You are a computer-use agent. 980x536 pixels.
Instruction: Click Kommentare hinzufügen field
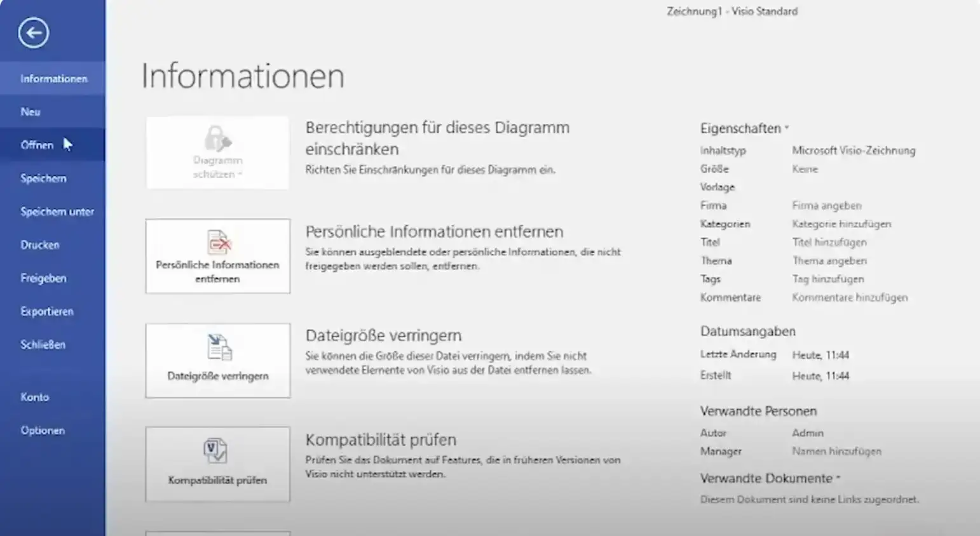click(x=849, y=298)
